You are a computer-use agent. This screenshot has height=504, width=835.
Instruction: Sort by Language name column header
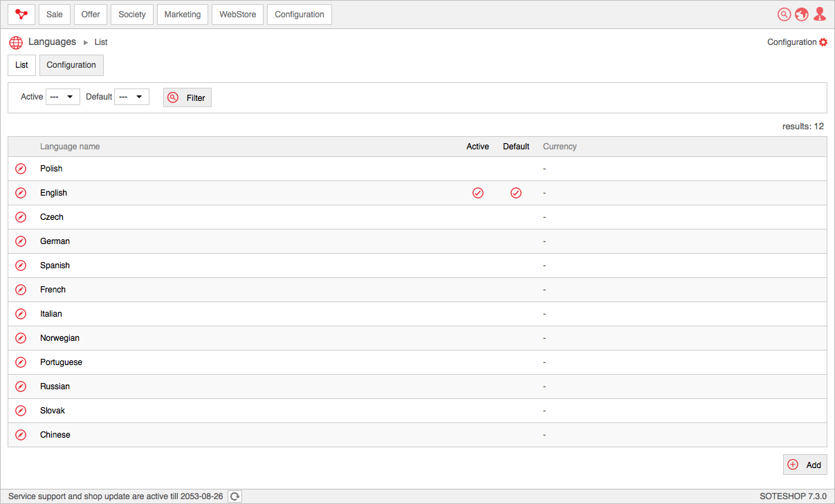(x=70, y=147)
